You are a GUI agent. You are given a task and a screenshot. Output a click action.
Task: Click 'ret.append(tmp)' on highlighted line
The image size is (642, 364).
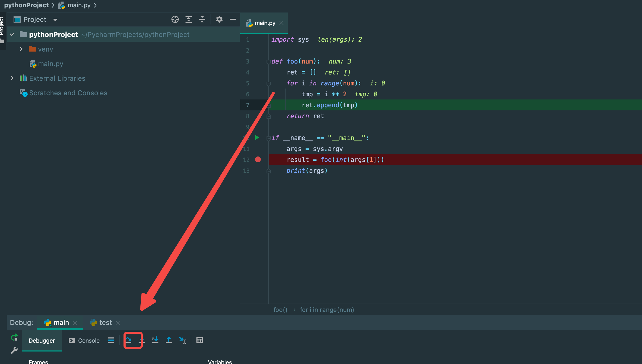pyautogui.click(x=330, y=105)
